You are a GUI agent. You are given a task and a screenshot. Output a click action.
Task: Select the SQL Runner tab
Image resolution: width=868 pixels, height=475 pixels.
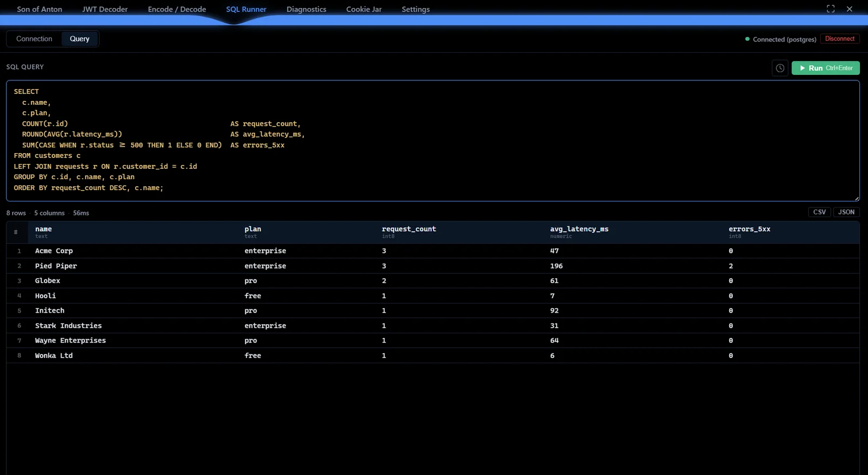pyautogui.click(x=246, y=9)
